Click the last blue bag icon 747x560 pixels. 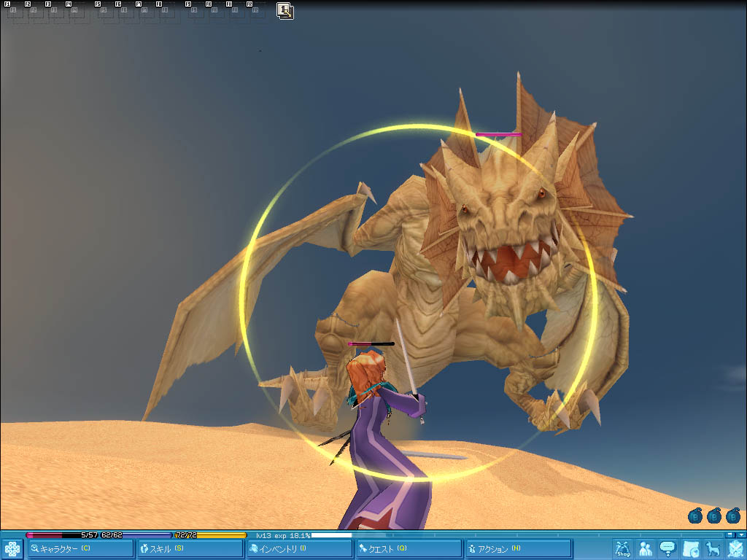click(x=733, y=516)
